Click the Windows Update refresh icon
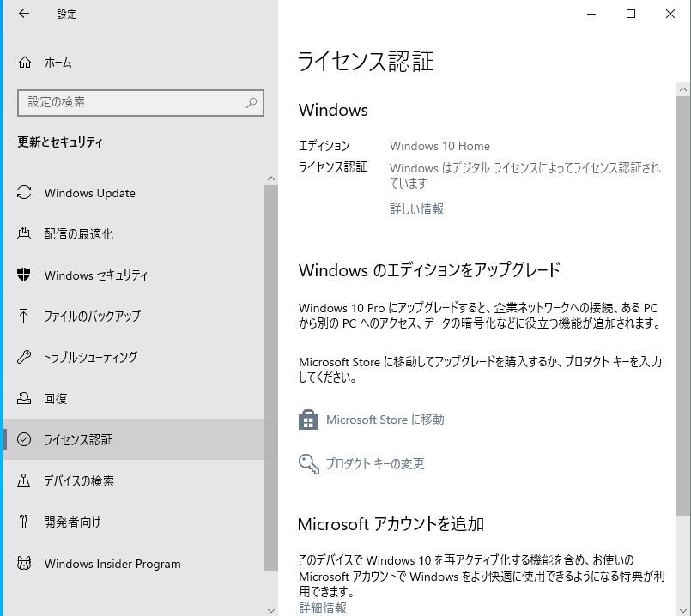The height and width of the screenshot is (616, 691). coord(24,192)
